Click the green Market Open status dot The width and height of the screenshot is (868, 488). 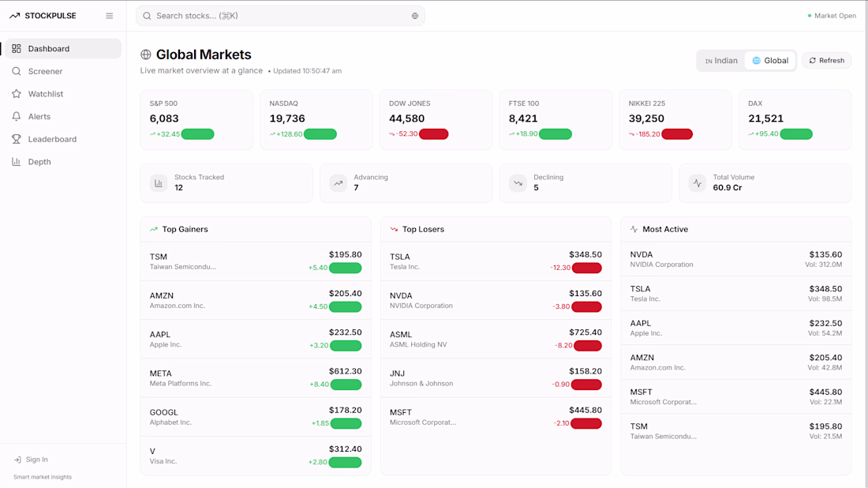[x=810, y=16]
